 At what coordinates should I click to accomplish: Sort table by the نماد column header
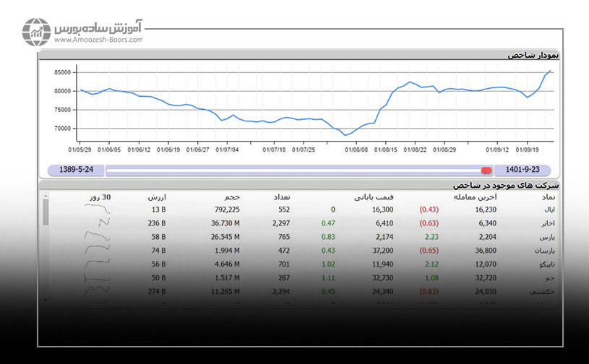tap(545, 196)
